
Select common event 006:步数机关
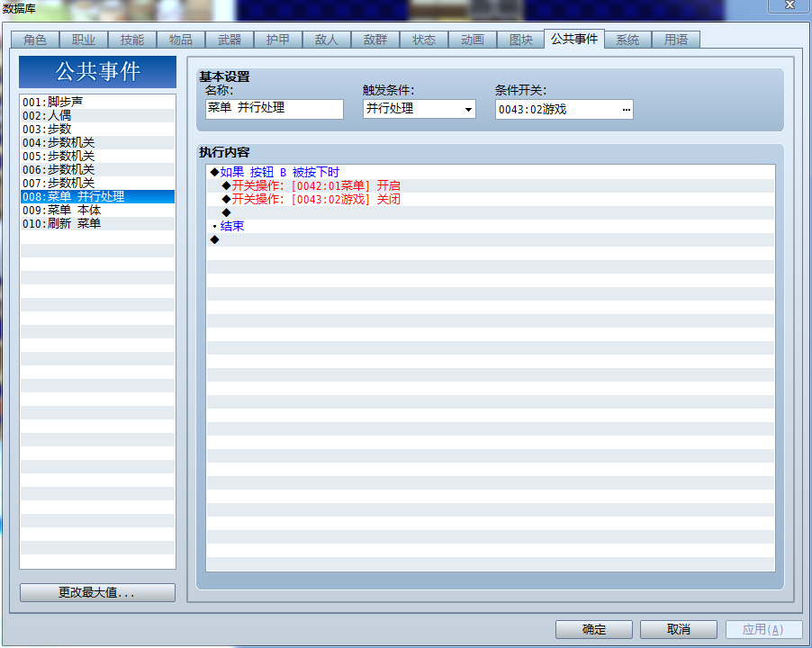pos(97,169)
